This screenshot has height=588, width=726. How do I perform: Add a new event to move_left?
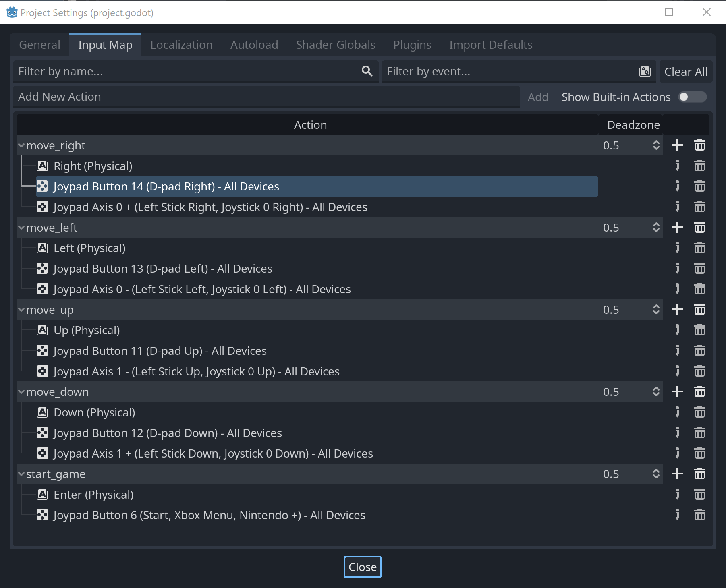click(677, 227)
